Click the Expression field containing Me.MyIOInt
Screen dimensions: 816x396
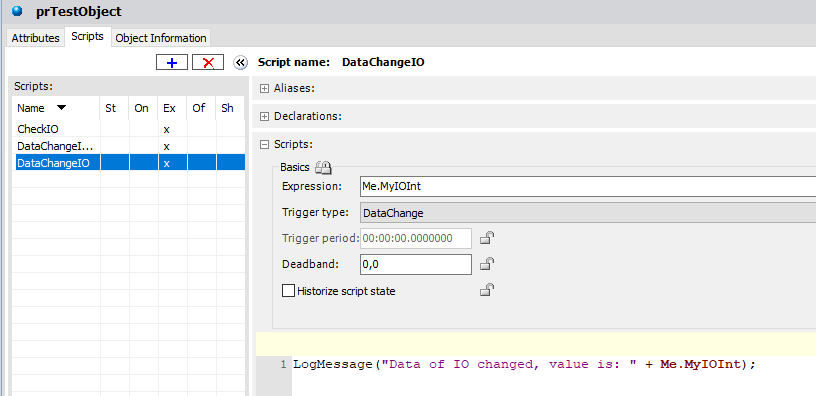[x=588, y=186]
